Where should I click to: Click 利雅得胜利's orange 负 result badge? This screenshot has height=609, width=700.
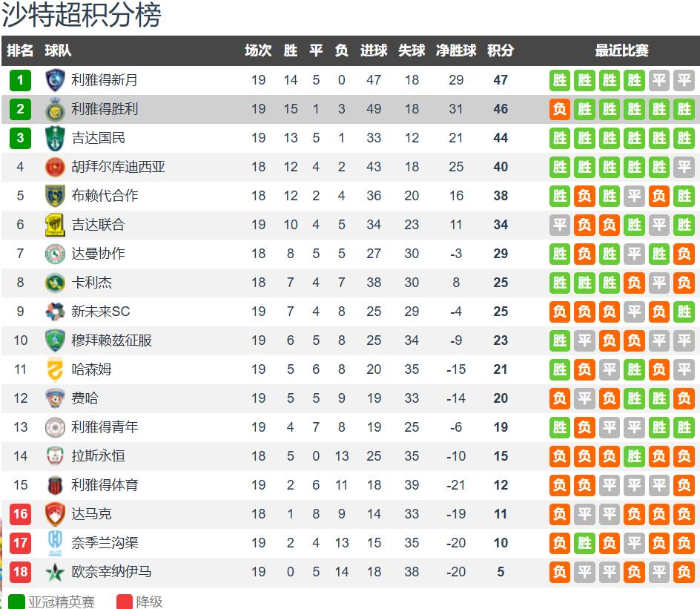[x=560, y=109]
